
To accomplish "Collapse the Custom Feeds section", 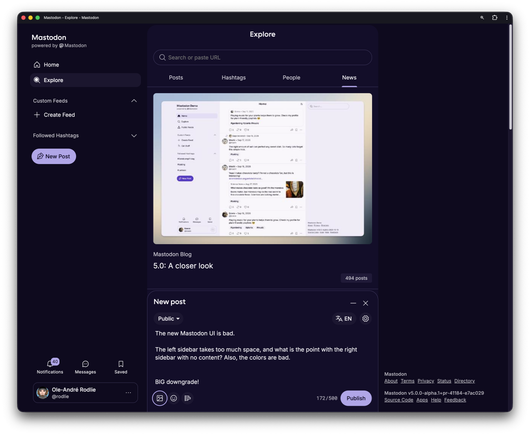I will tap(134, 101).
